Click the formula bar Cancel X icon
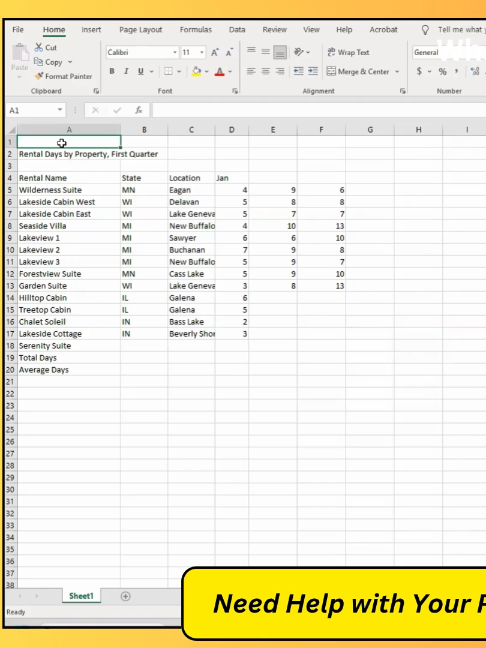Viewport: 486px width, 648px height. (x=95, y=110)
